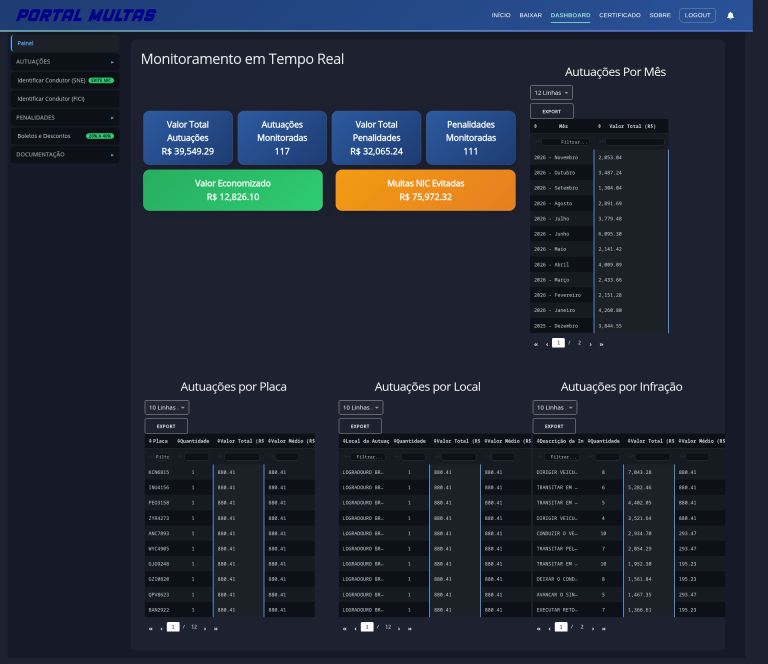The height and width of the screenshot is (664, 768).
Task: Click page number box in Autuações por Placa
Action: pyautogui.click(x=173, y=627)
